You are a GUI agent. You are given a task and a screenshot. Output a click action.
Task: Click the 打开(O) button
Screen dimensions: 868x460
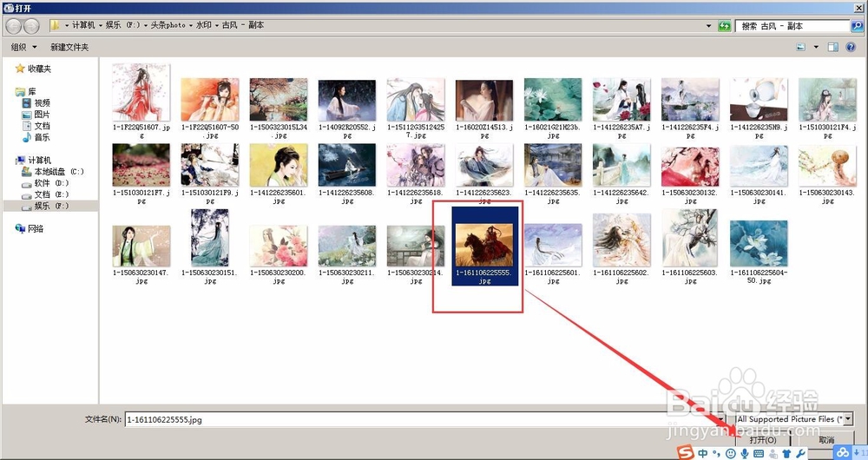pyautogui.click(x=763, y=440)
